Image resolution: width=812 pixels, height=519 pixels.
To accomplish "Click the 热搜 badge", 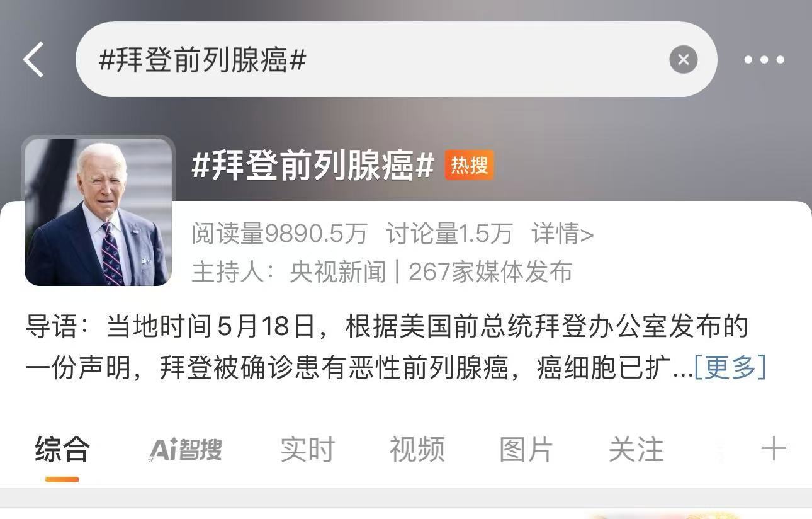I will [469, 166].
